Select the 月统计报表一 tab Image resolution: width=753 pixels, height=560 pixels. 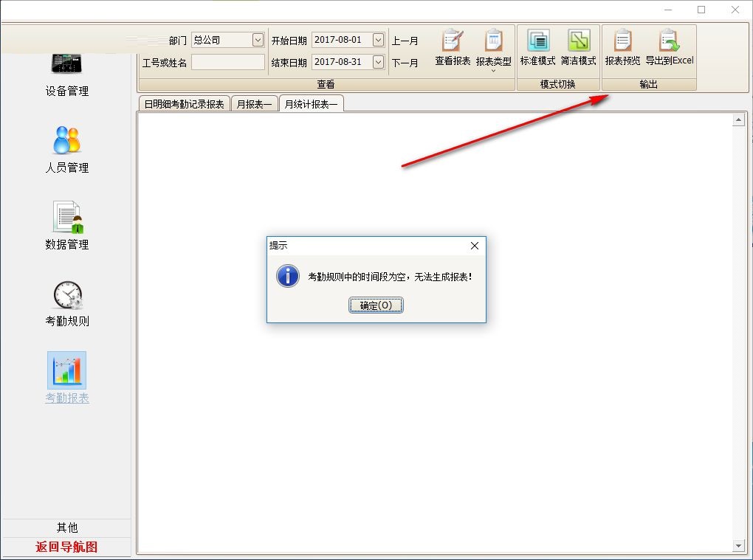(x=312, y=103)
